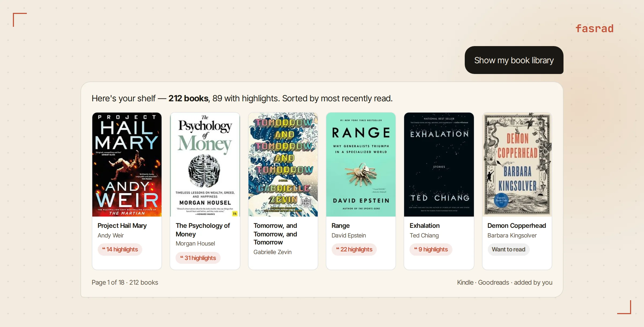
Task: Click the Want to read tag
Action: [x=508, y=250]
